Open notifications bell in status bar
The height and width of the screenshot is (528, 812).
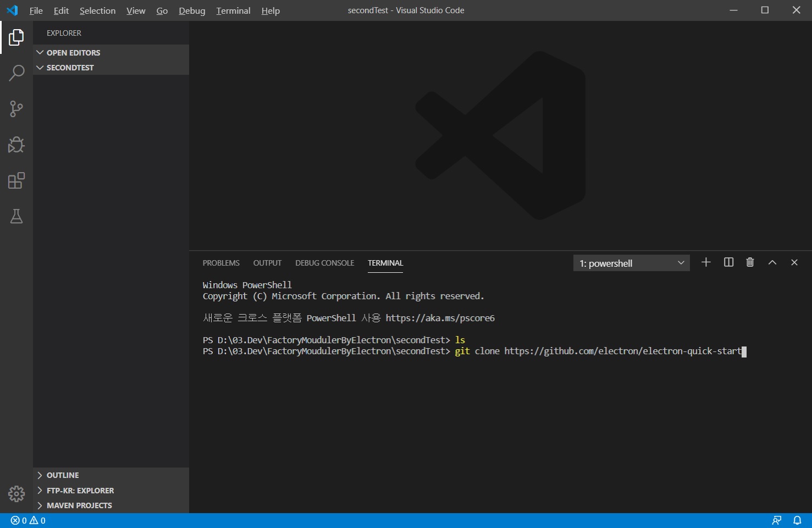tap(797, 520)
